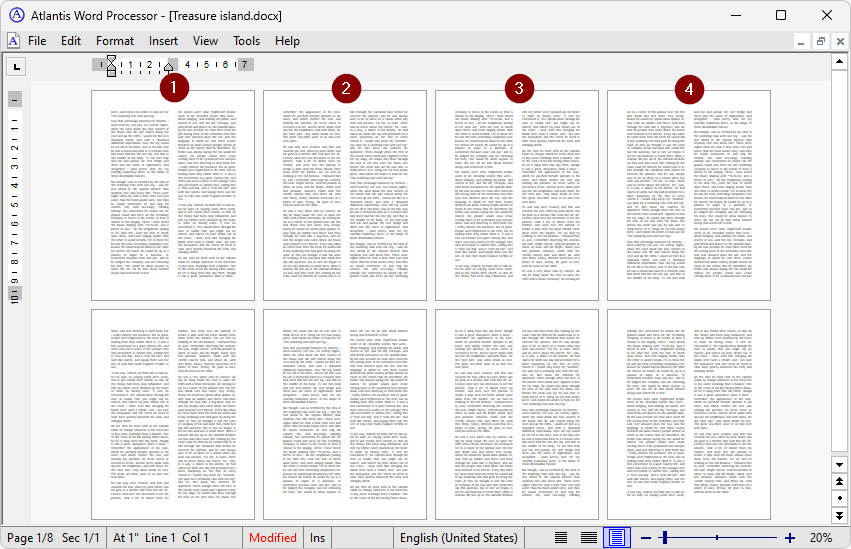This screenshot has height=549, width=851.
Task: Click the English (United States) language indicator
Action: pos(459,538)
